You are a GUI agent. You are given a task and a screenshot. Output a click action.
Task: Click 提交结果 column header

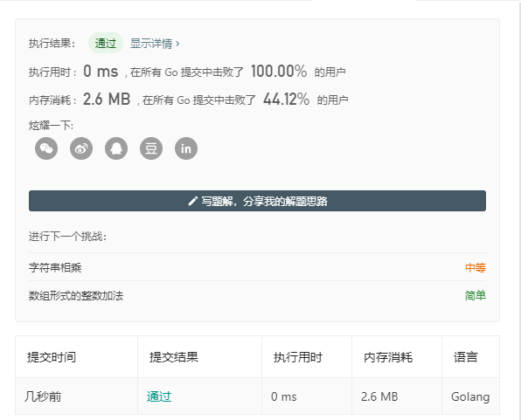174,357
